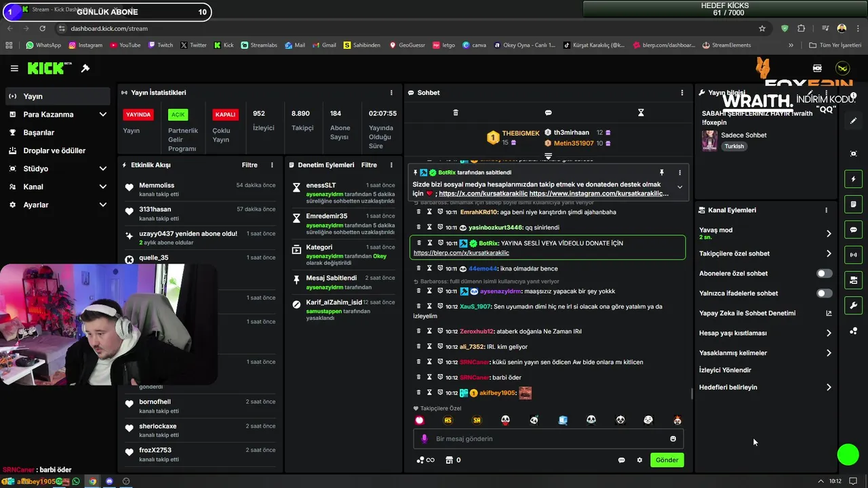The height and width of the screenshot is (488, 868).
Task: Open Hedefleri belirleyin arrow
Action: (829, 388)
